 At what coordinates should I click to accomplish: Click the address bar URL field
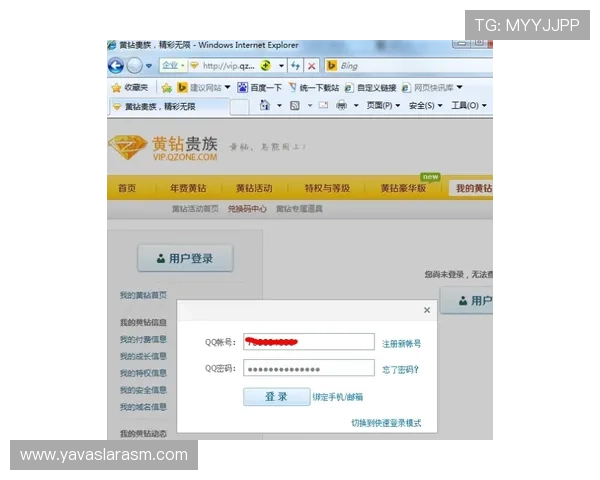228,66
